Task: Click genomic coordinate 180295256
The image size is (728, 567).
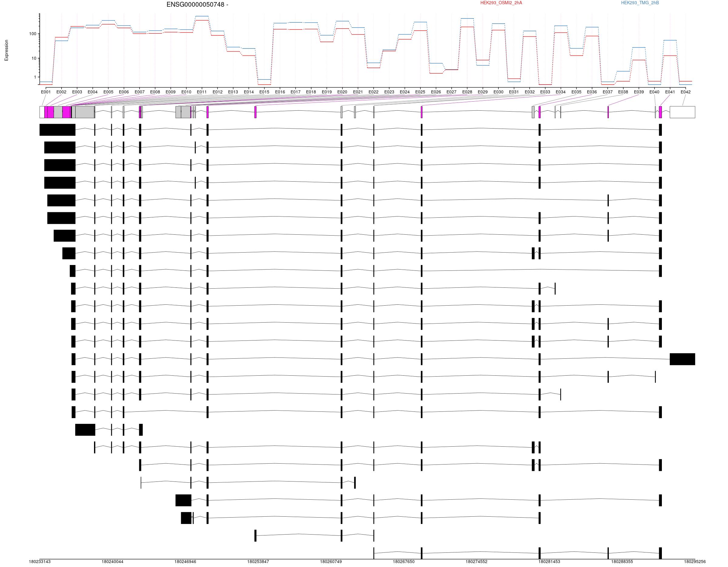Action: click(x=695, y=562)
